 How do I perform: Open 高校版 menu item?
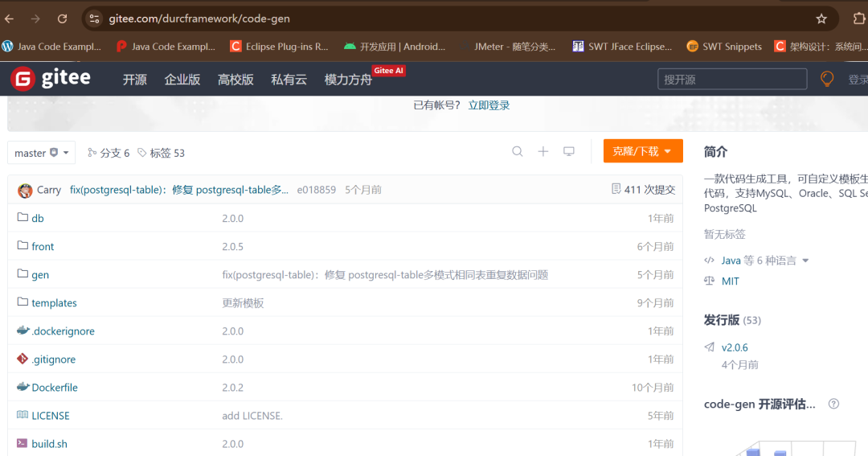[235, 80]
